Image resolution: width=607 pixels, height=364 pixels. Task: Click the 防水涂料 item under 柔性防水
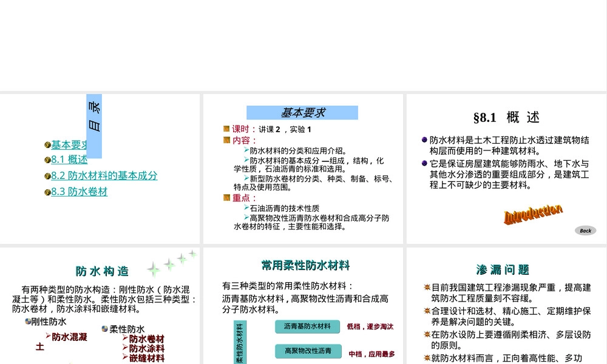coord(147,348)
